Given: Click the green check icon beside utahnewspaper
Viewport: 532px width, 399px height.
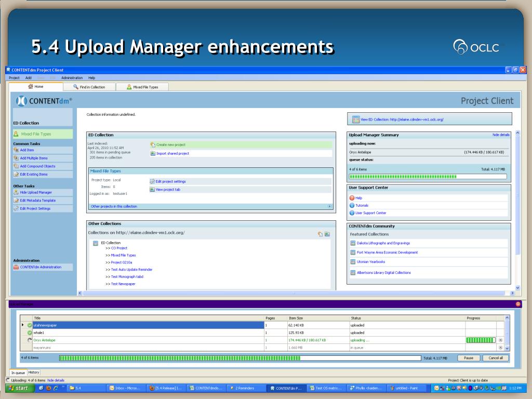Looking at the screenshot, I should pos(30,325).
